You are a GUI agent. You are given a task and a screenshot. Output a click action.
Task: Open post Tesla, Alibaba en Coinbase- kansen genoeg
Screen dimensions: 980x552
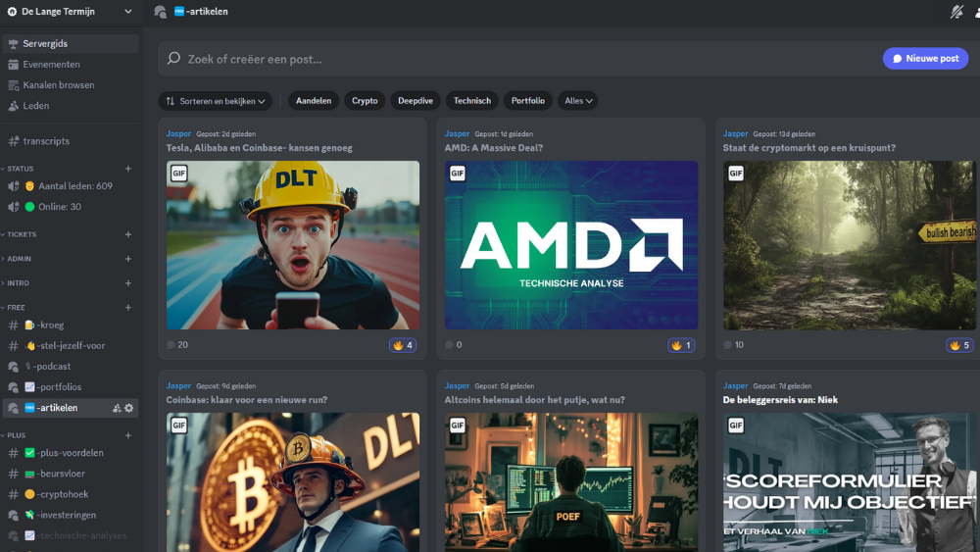pos(260,148)
